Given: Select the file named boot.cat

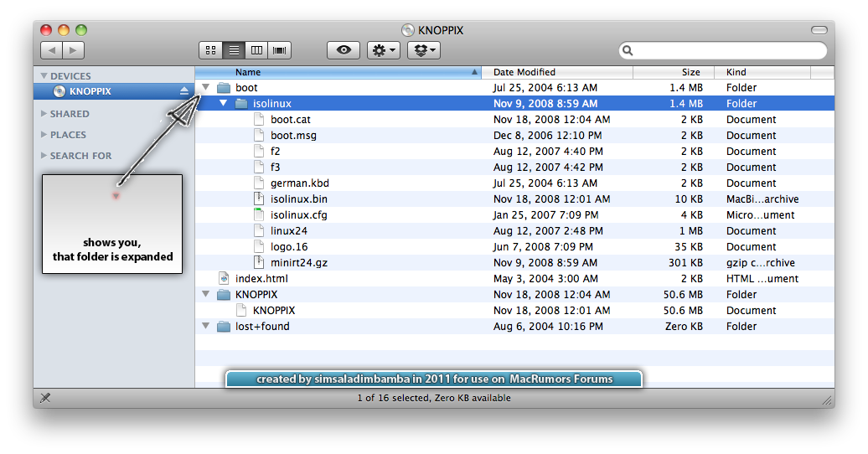Looking at the screenshot, I should click(291, 120).
